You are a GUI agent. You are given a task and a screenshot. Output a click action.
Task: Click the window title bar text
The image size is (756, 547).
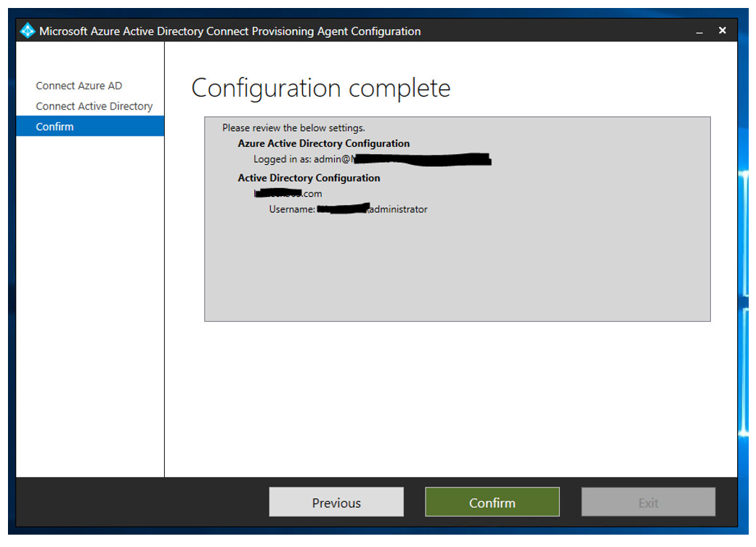pos(230,31)
